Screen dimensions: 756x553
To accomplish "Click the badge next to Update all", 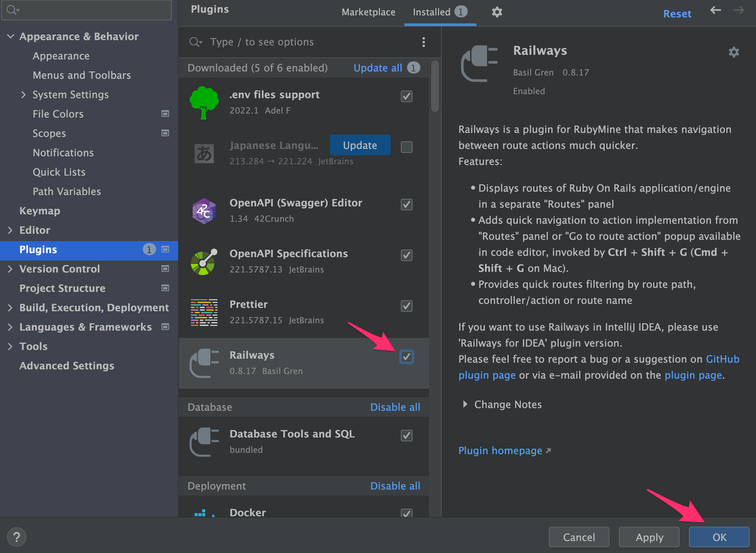I will point(413,67).
